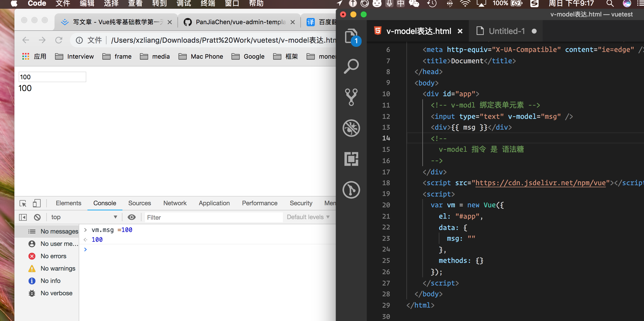Viewport: 644px width, 321px height.
Task: Open the Interview bookmarks folder
Action: point(75,57)
